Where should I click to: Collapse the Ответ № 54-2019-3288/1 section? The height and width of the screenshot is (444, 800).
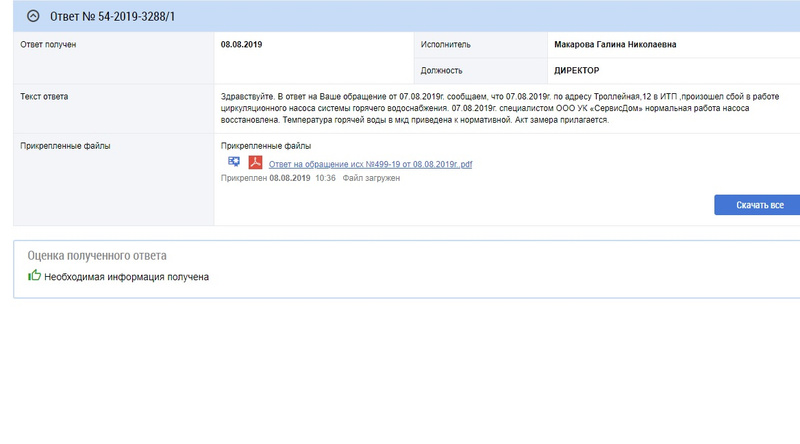(33, 16)
